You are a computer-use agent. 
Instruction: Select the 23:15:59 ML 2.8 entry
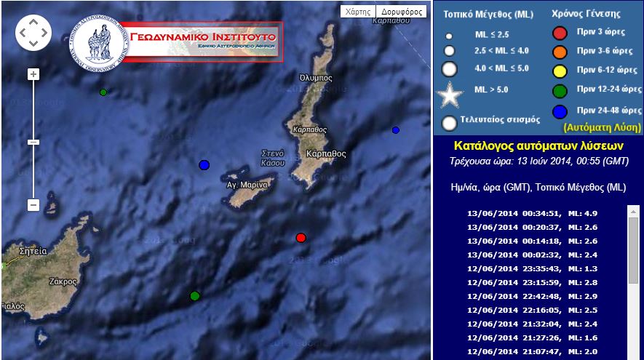[x=532, y=282]
